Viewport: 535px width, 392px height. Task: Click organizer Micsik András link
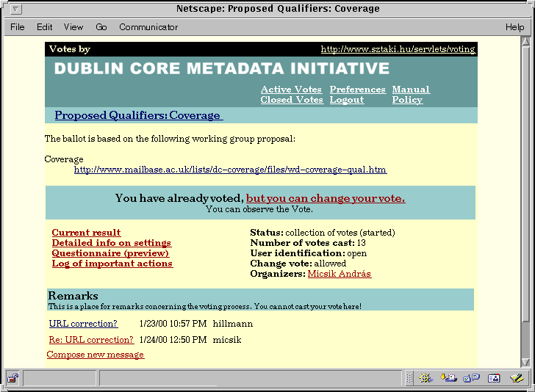(x=340, y=274)
